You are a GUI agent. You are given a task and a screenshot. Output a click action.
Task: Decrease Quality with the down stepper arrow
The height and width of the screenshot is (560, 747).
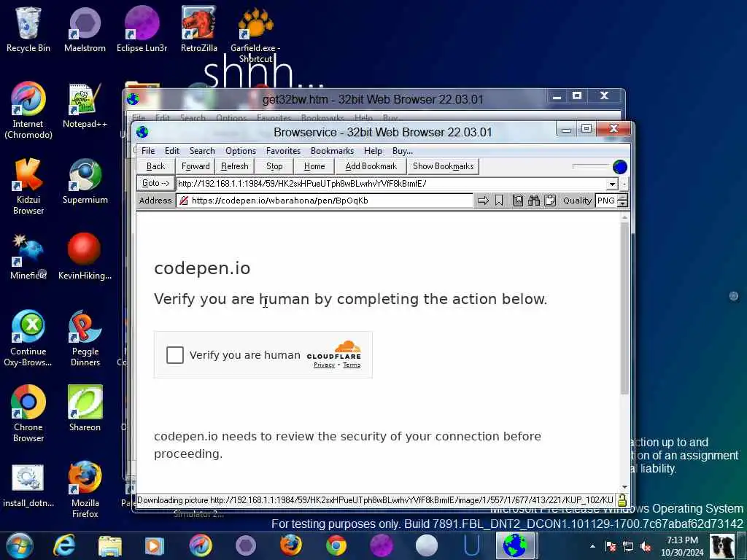[623, 204]
